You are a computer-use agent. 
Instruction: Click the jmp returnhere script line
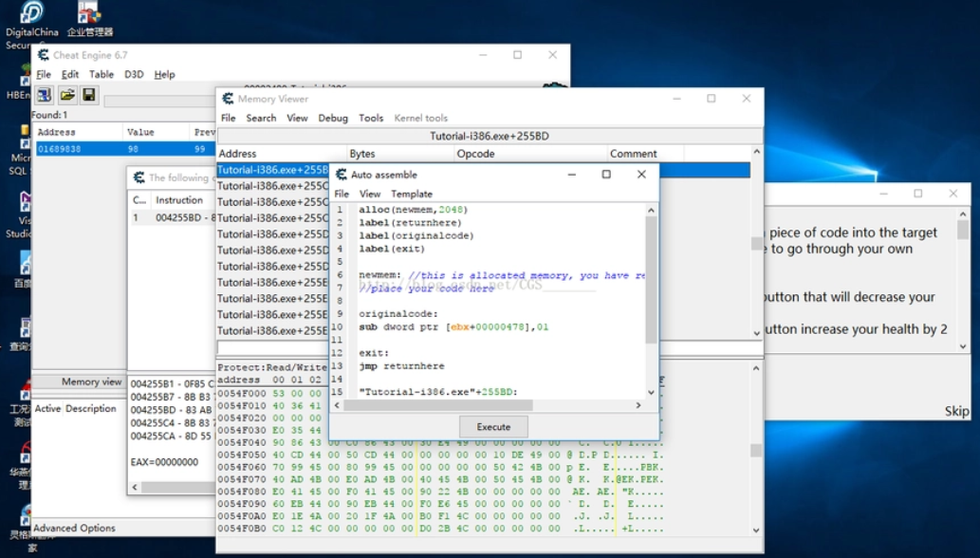(402, 366)
